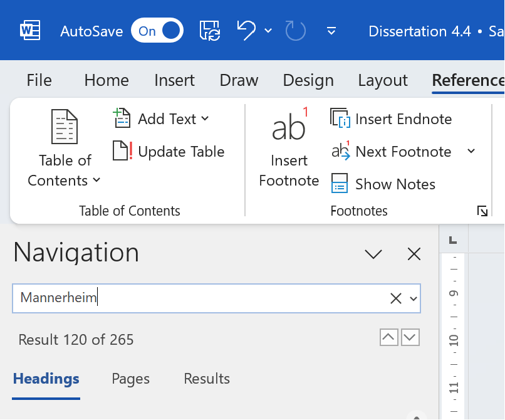Click the tab stop selector above ruler
This screenshot has width=505, height=420.
pyautogui.click(x=453, y=240)
